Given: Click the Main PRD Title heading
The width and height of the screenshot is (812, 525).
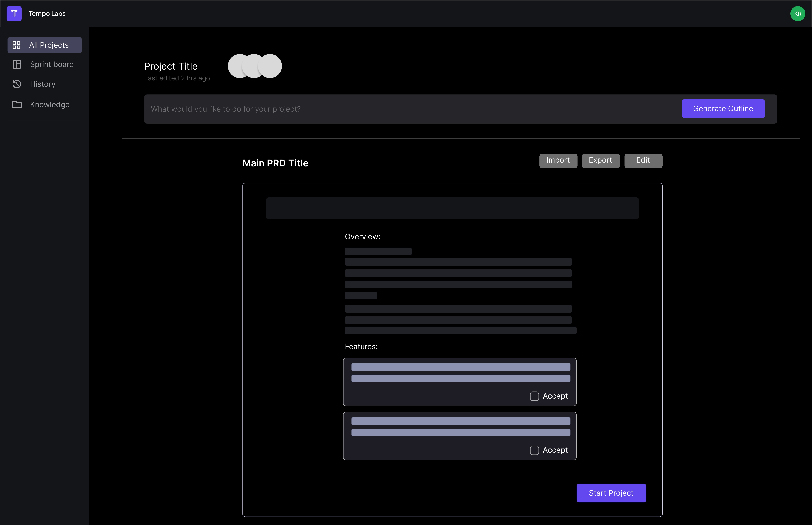Looking at the screenshot, I should [275, 163].
